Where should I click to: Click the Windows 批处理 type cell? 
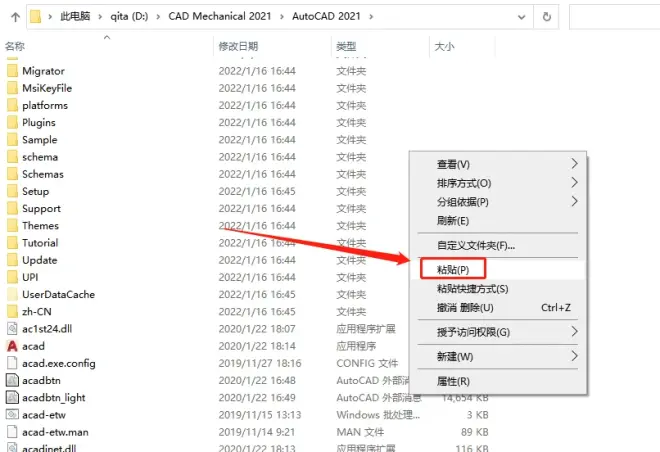click(x=378, y=415)
